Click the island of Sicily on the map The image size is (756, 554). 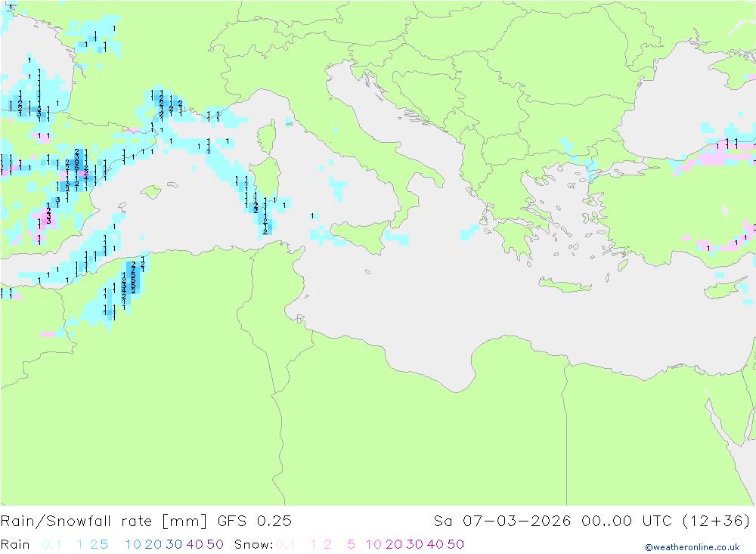363,237
